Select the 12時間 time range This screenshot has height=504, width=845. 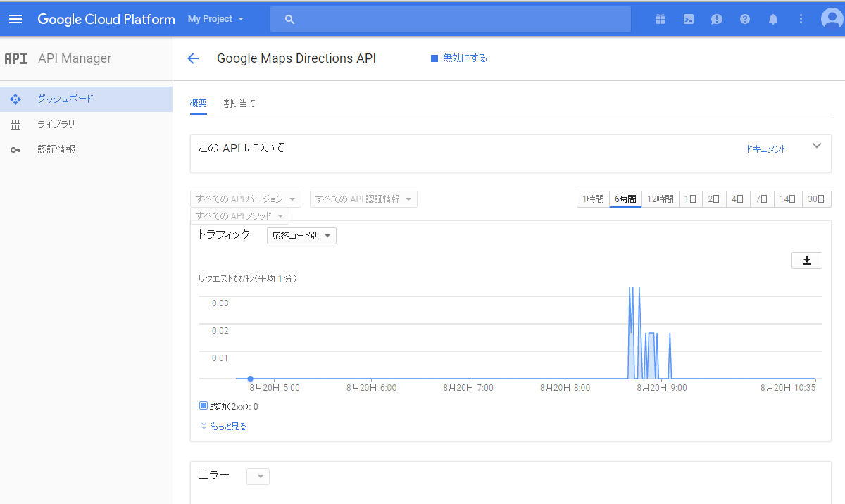[660, 199]
